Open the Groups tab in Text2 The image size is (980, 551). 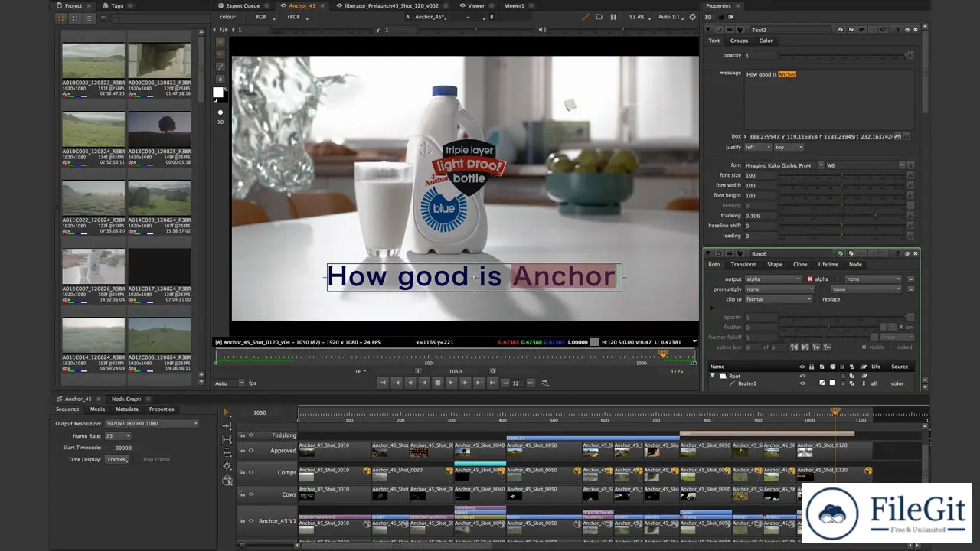[x=739, y=41]
